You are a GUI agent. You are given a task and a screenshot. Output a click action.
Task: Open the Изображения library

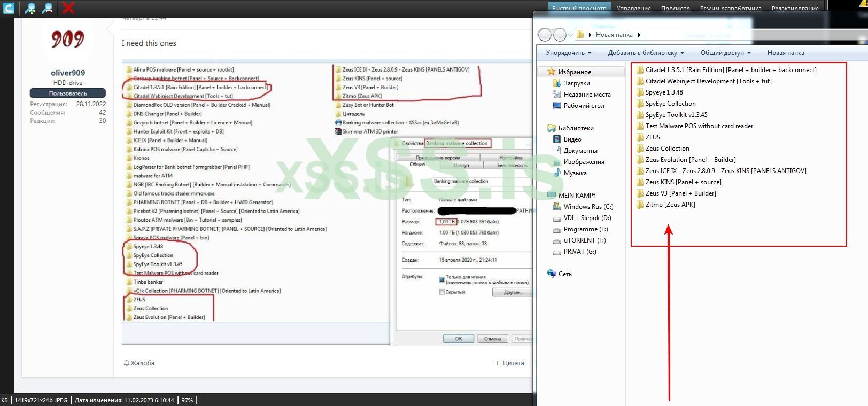578,161
